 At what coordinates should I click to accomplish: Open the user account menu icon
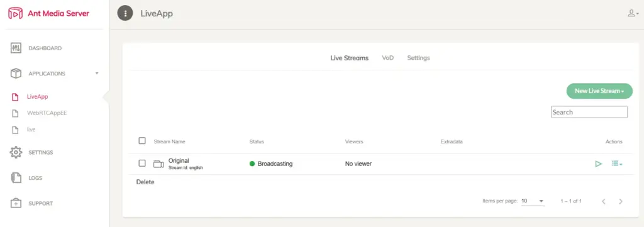click(633, 13)
